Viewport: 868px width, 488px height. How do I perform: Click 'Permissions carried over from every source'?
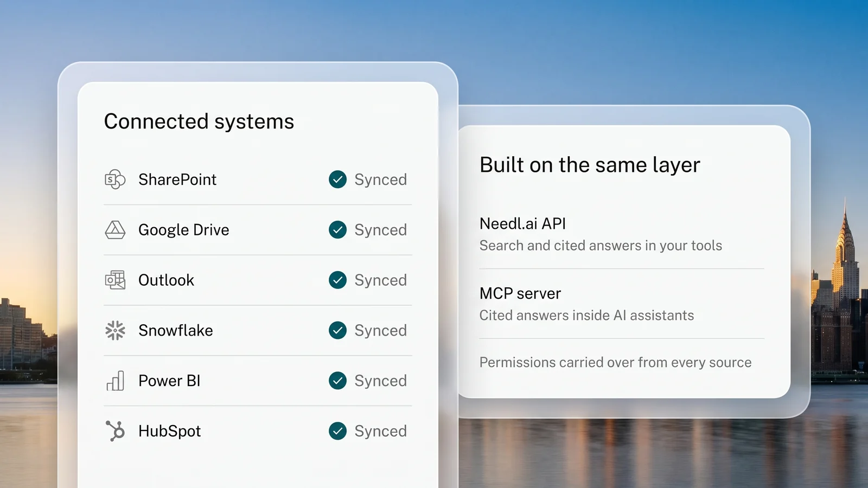[x=615, y=363]
